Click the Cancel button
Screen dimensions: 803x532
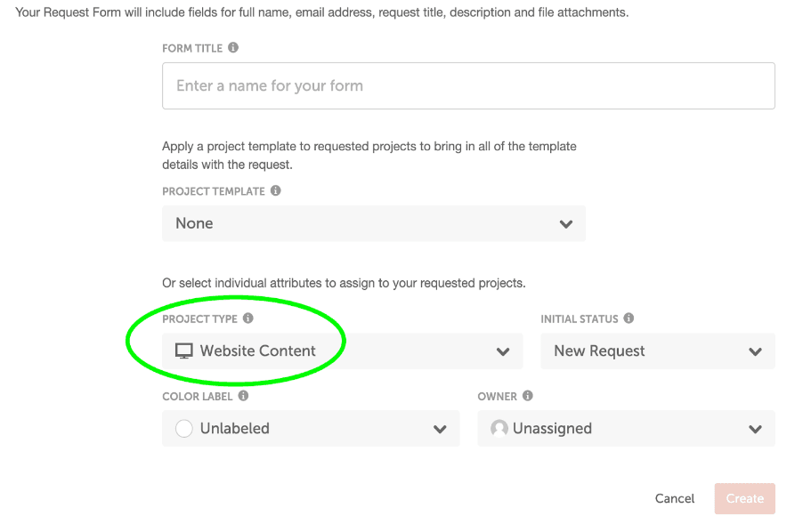point(675,498)
